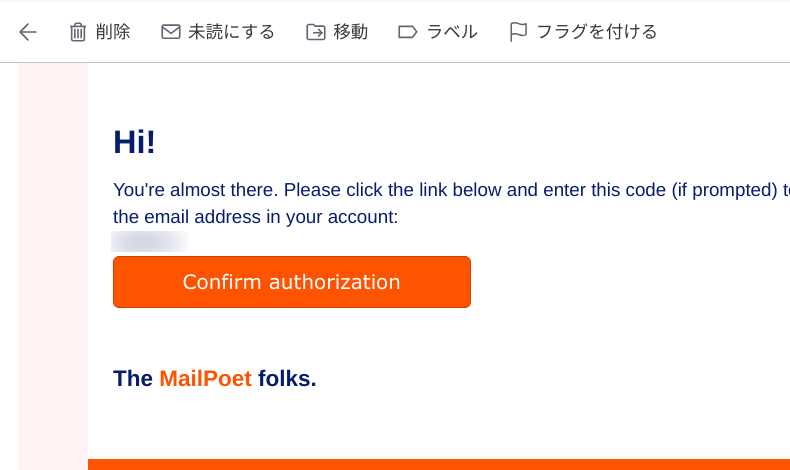Viewport: 790px width, 470px height.
Task: Open the 移動 move menu
Action: pyautogui.click(x=351, y=32)
